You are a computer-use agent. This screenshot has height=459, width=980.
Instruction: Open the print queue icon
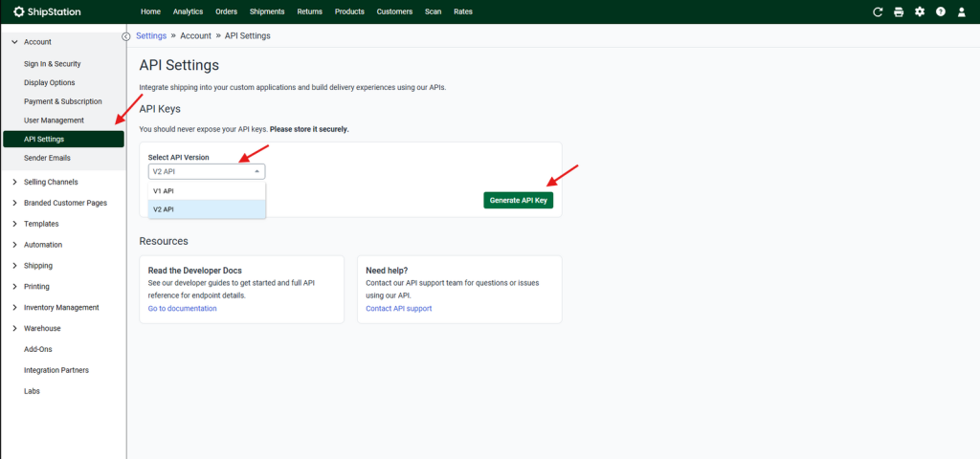(x=899, y=11)
